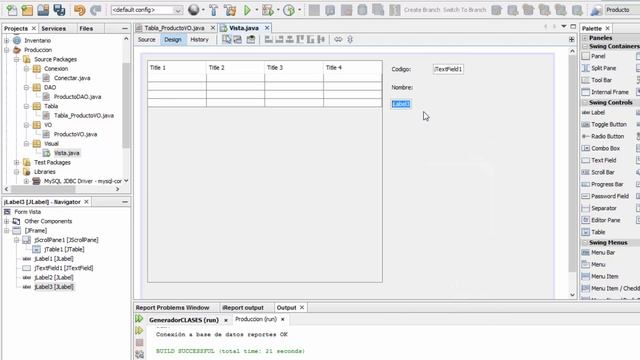
Task: Toggle Connection Mode in the designer toolbar
Action: pyautogui.click(x=238, y=40)
